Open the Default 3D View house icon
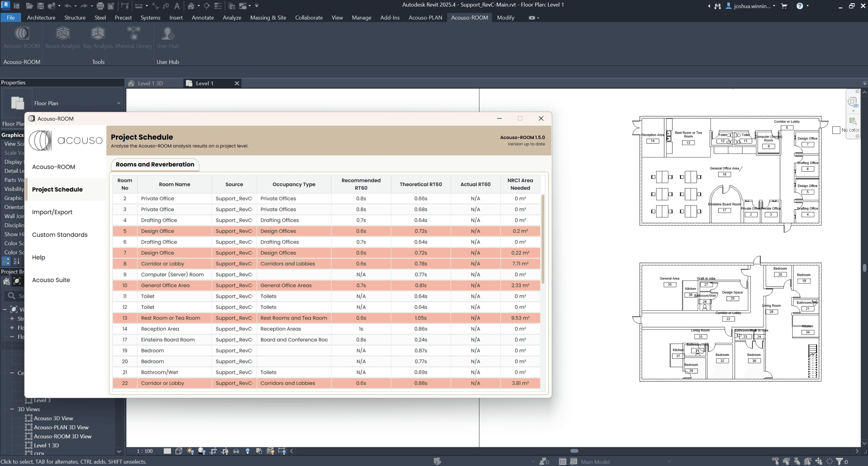Viewport: 868px width, 466px height. [191, 6]
